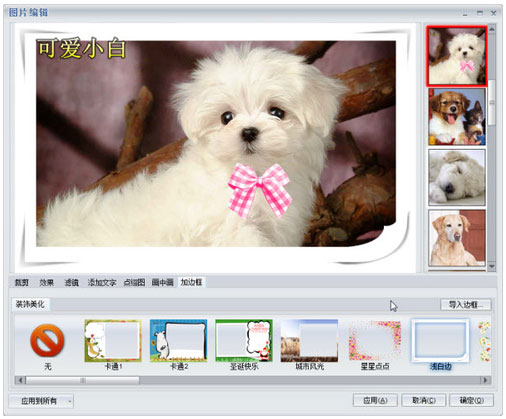Viewport: 506px width, 419px height.
Task: Click the thumbnail list scroll down arrow
Action: click(x=492, y=267)
